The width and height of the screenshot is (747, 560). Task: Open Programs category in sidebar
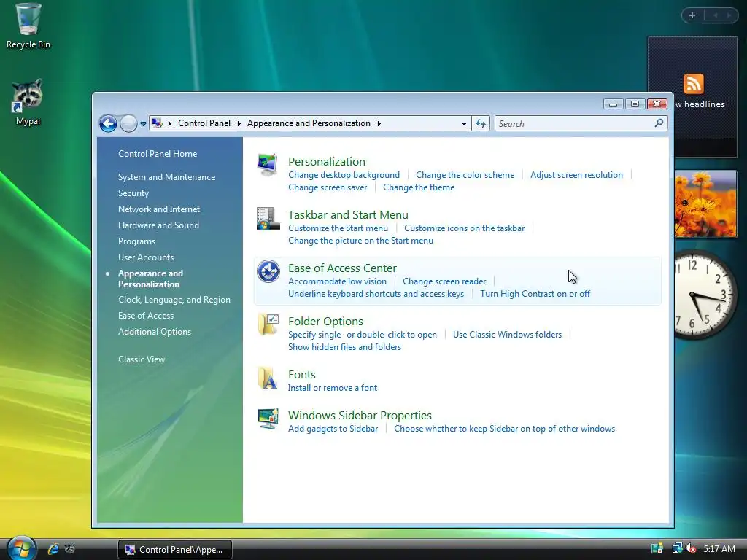pyautogui.click(x=136, y=241)
